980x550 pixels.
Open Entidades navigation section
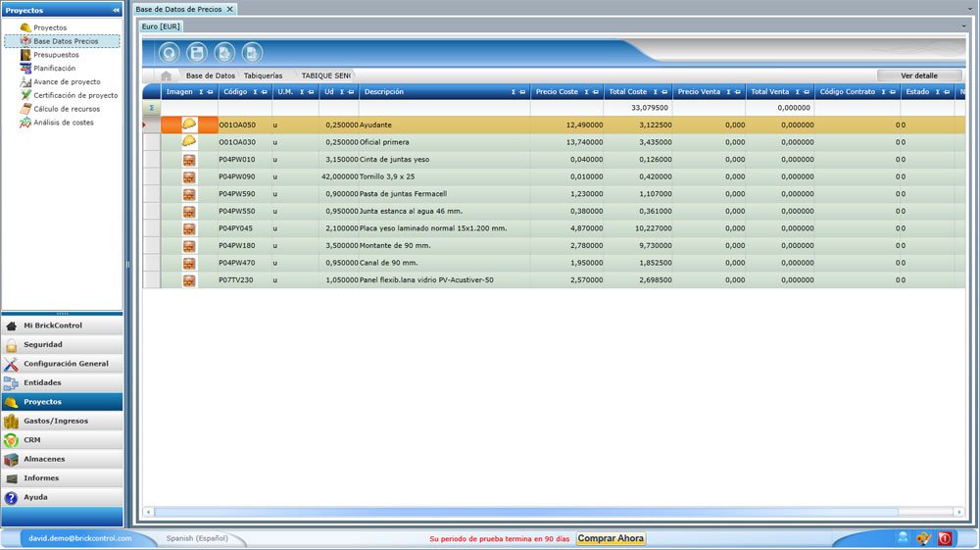(x=62, y=382)
